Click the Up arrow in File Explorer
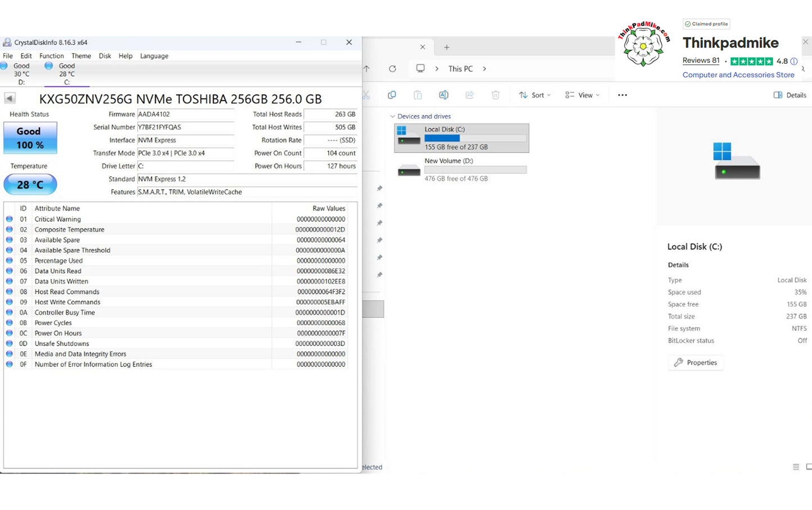This screenshot has width=812, height=510. tap(367, 69)
